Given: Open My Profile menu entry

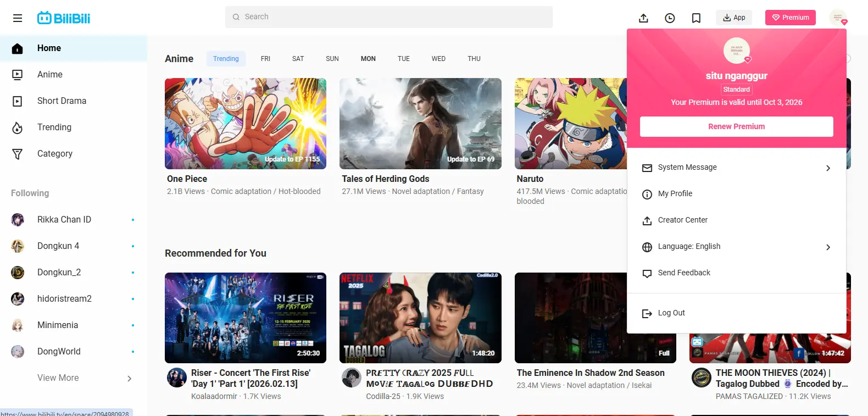Looking at the screenshot, I should pyautogui.click(x=737, y=194).
